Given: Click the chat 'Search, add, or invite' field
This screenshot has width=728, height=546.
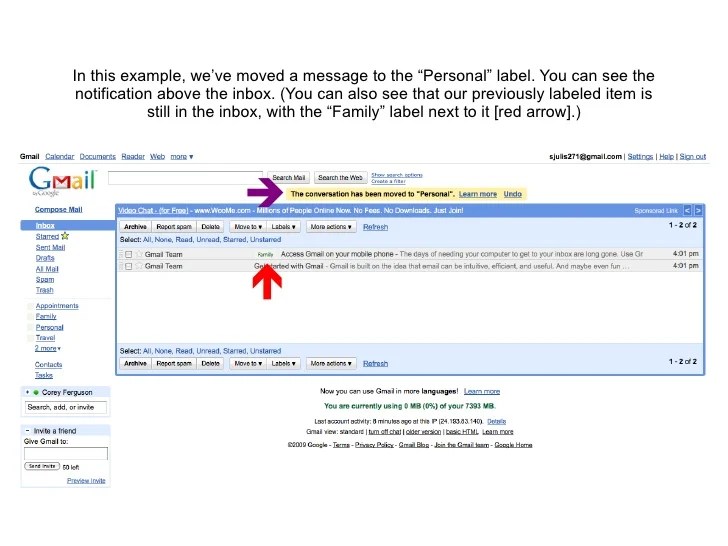Looking at the screenshot, I should [x=65, y=407].
